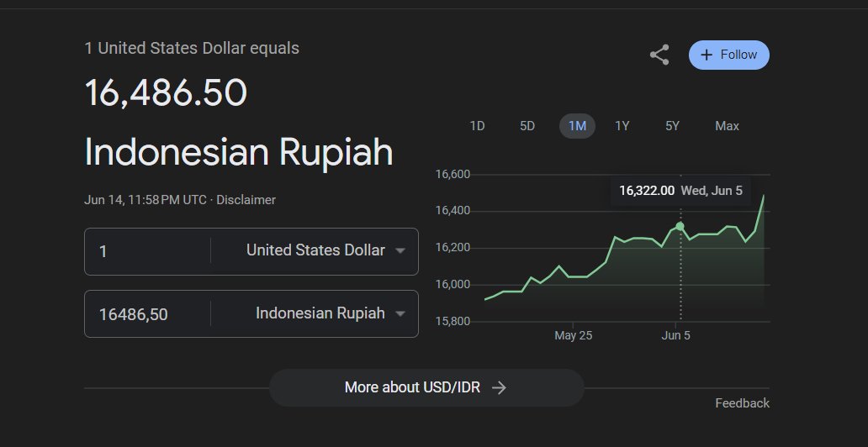
Task: Click the Jun 5 data point on chart
Action: point(680,226)
